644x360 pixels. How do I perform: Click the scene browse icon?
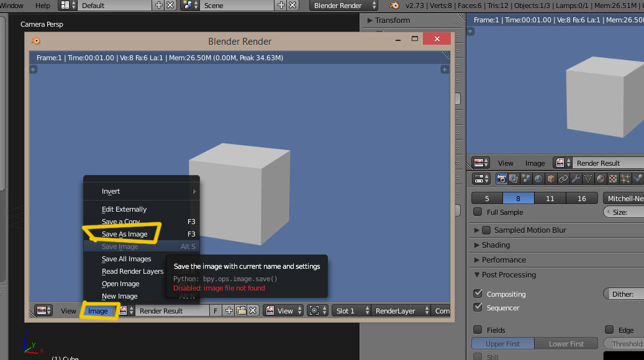[x=191, y=6]
